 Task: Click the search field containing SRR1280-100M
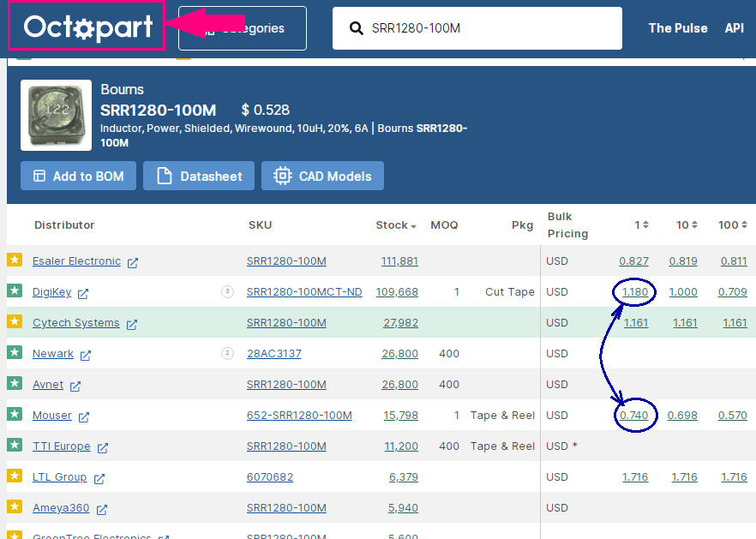pyautogui.click(x=477, y=28)
